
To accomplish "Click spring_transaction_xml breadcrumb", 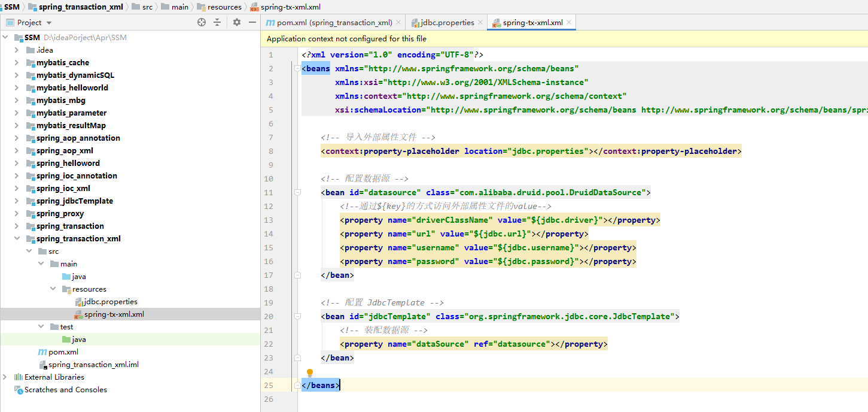I will [x=81, y=7].
